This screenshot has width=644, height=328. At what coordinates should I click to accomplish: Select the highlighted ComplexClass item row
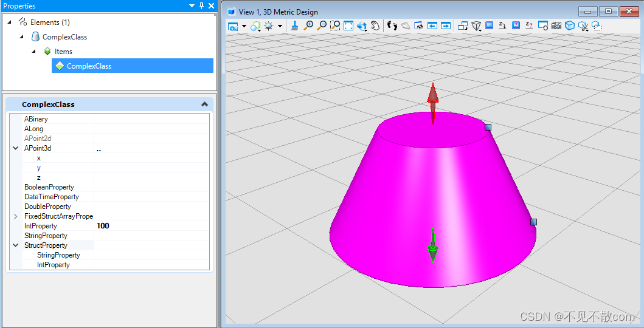(132, 66)
